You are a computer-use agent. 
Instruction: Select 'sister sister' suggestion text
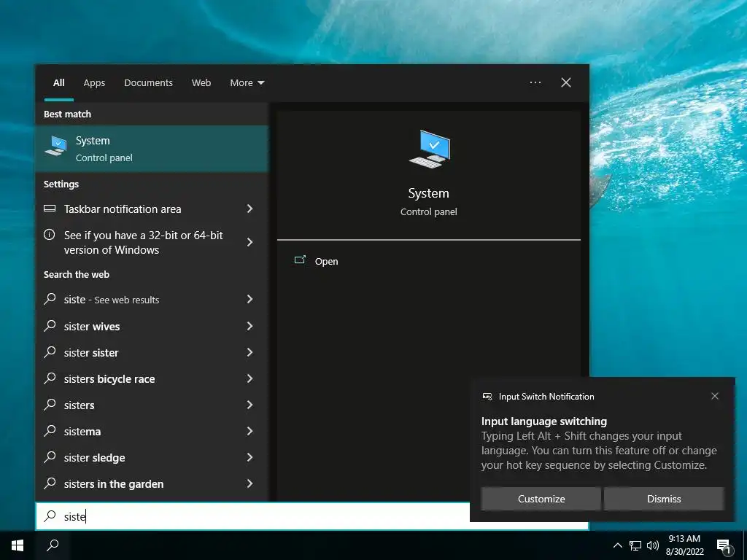pos(91,353)
